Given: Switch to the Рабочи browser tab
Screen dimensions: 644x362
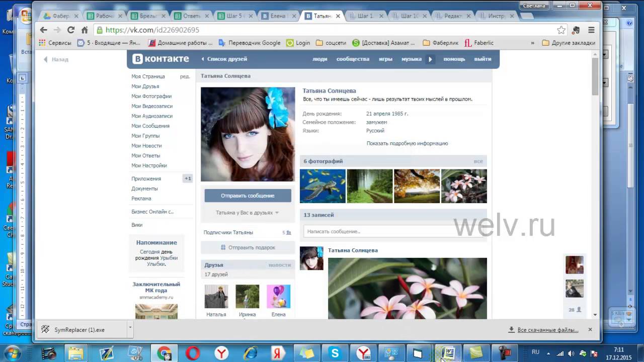Looking at the screenshot, I should click(105, 16).
